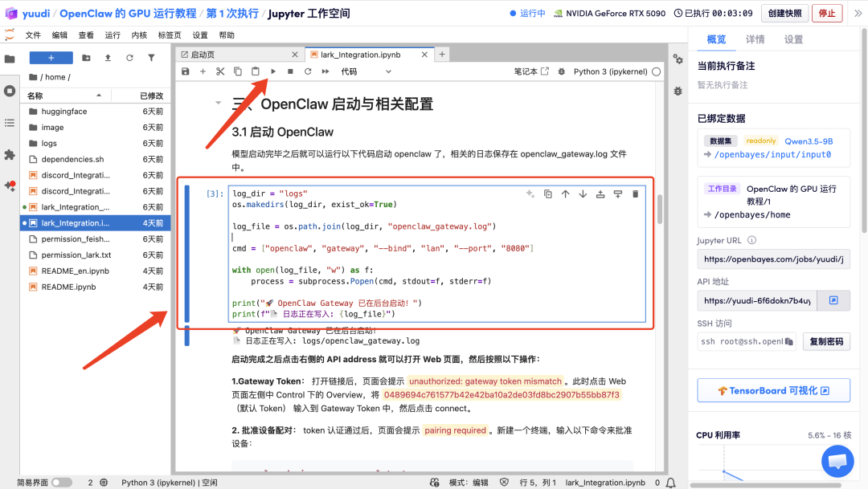
Task: Open the Qwen3.5-9B dataset link
Action: click(x=809, y=141)
